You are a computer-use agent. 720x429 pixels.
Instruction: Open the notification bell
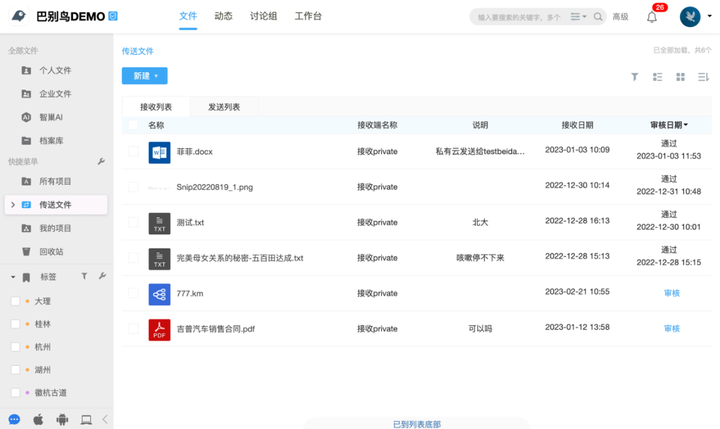click(x=652, y=17)
